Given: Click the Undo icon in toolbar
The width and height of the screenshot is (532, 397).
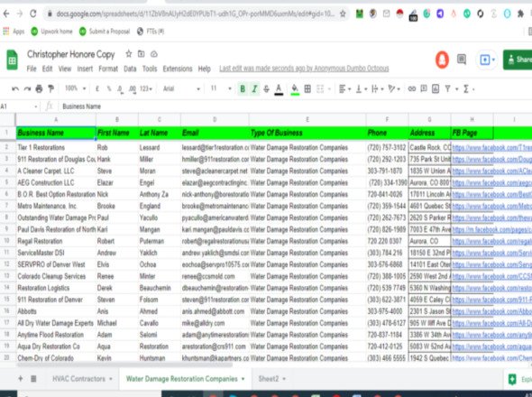Looking at the screenshot, I should 15,89.
